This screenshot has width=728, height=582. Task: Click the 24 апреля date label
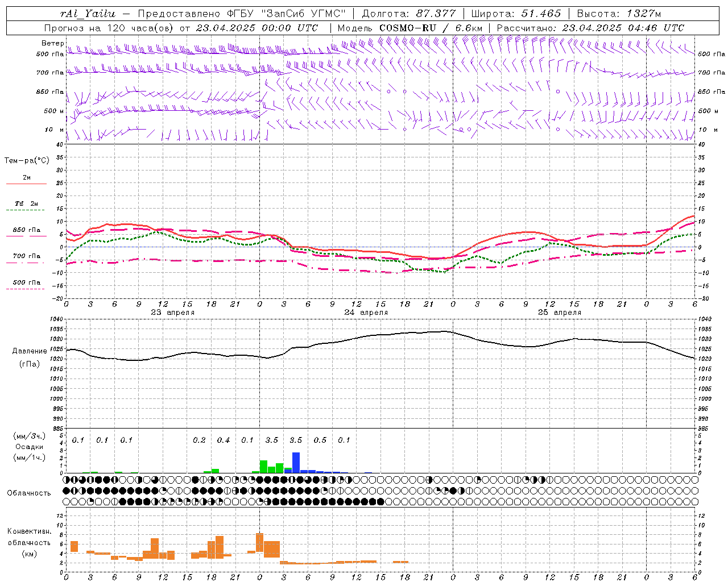coord(366,313)
